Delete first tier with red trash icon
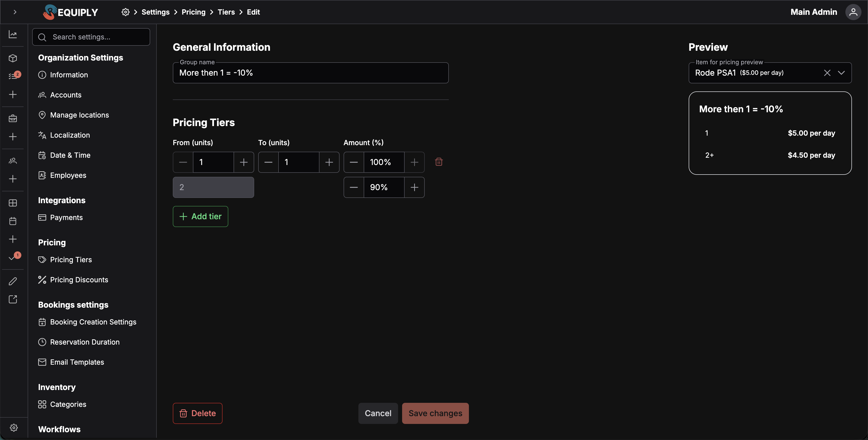This screenshot has height=440, width=868. coord(439,162)
